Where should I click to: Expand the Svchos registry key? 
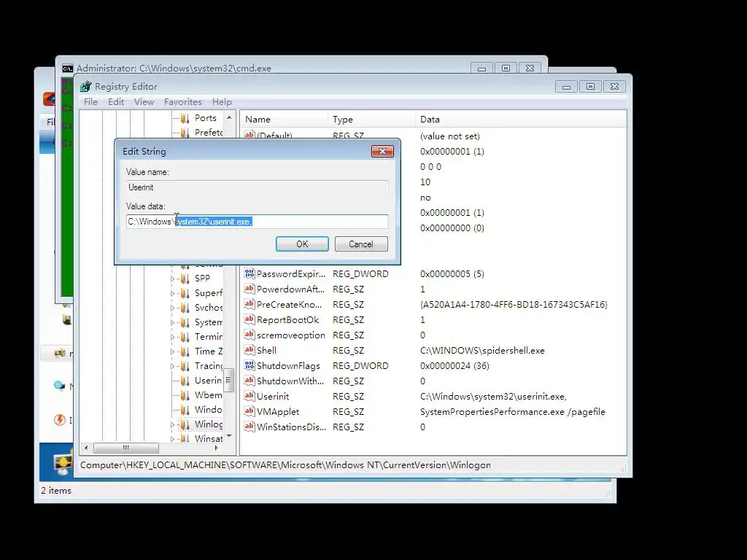172,308
